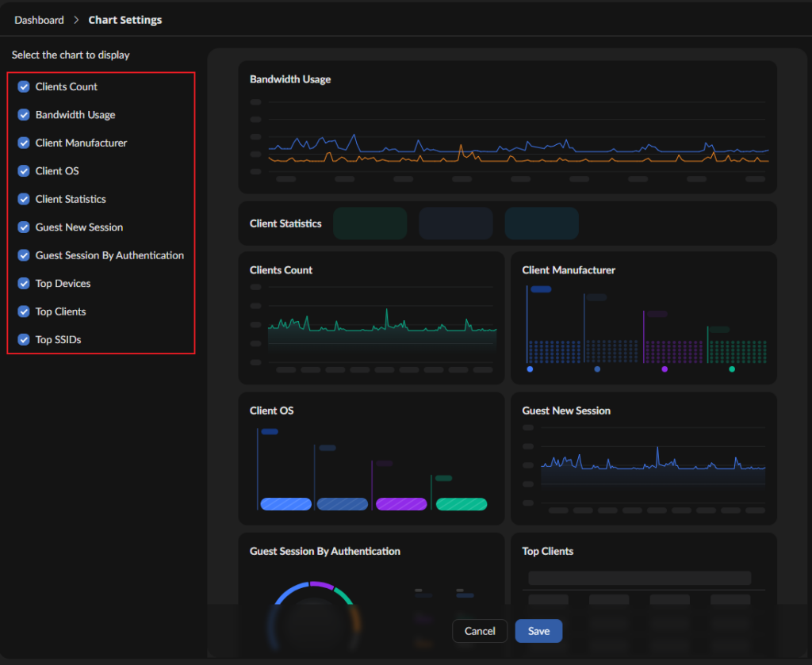This screenshot has width=812, height=665.
Task: Select the Client OS chart preview
Action: click(x=371, y=458)
